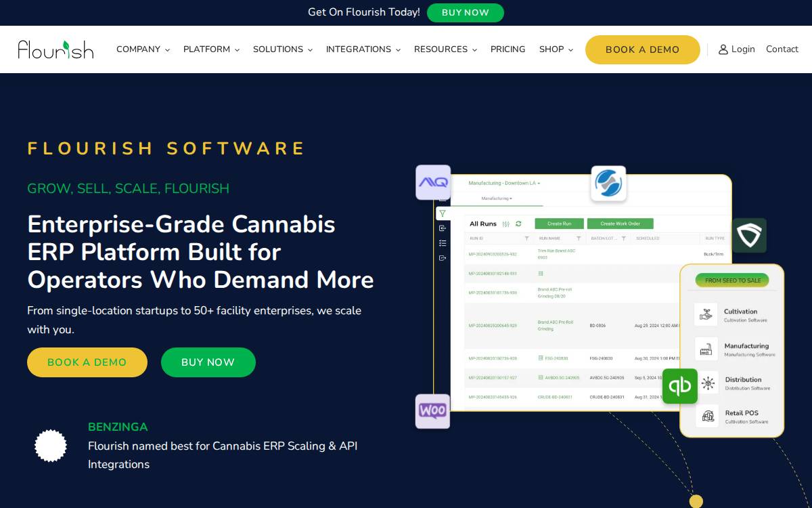Click the 'FLOURISH SOFTWARE' heading

tap(166, 149)
